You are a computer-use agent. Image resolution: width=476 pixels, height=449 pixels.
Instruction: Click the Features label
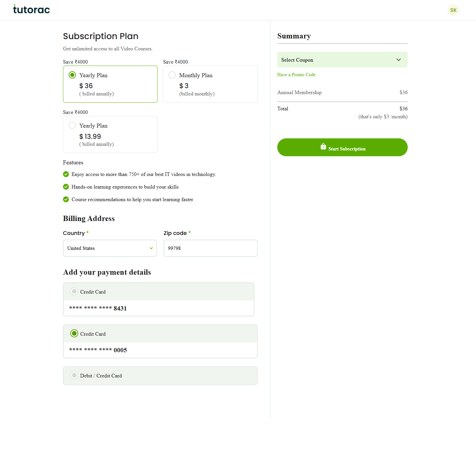(x=73, y=163)
